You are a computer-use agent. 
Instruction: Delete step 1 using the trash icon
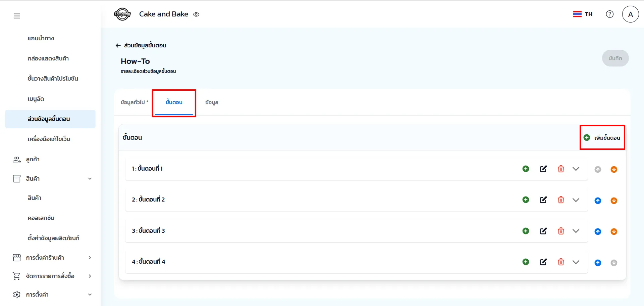tap(561, 169)
